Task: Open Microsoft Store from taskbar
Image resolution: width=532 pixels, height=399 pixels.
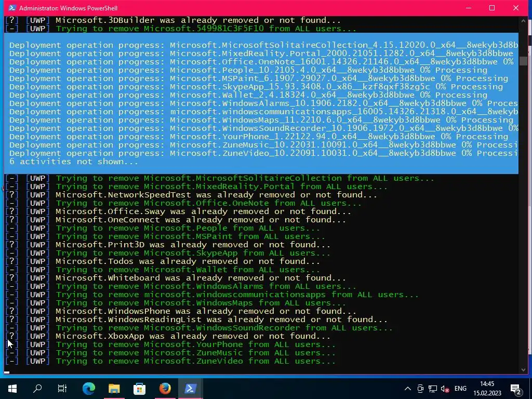Action: click(139, 389)
